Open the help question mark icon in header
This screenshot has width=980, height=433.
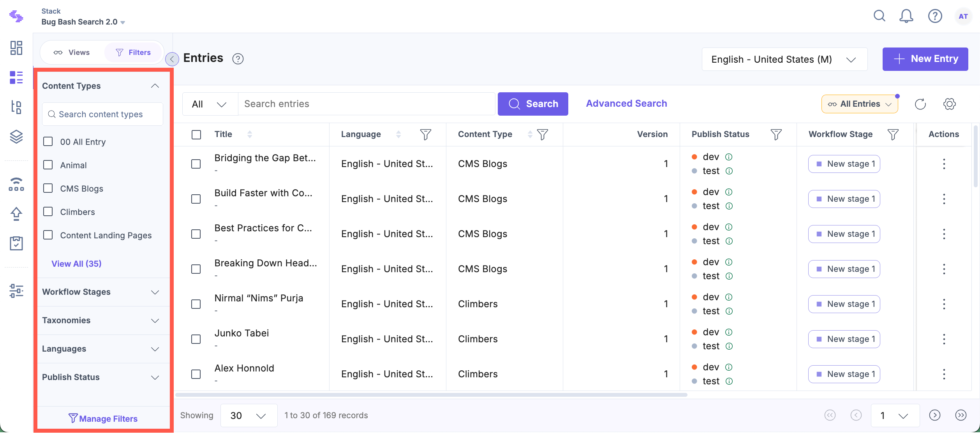click(935, 16)
